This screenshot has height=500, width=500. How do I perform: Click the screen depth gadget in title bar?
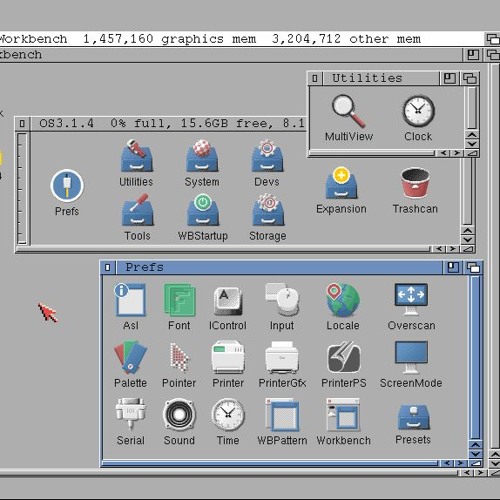(x=493, y=39)
